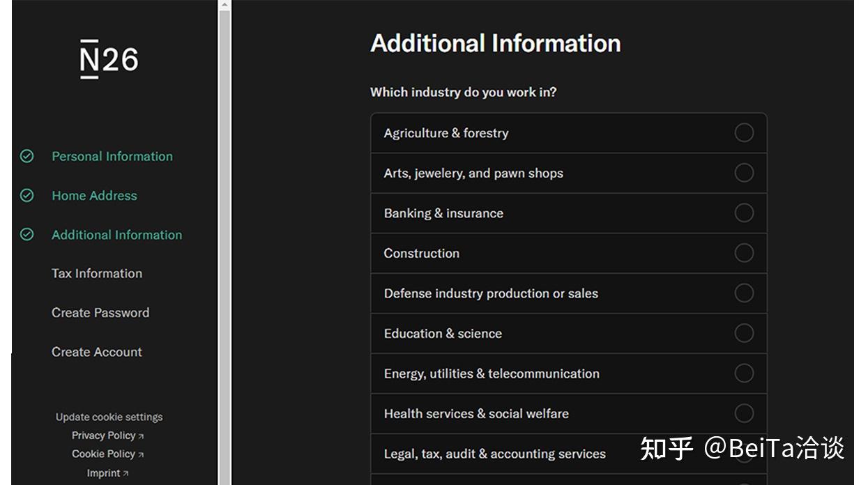This screenshot has width=868, height=485.
Task: Click Update cookie settings
Action: click(x=109, y=417)
